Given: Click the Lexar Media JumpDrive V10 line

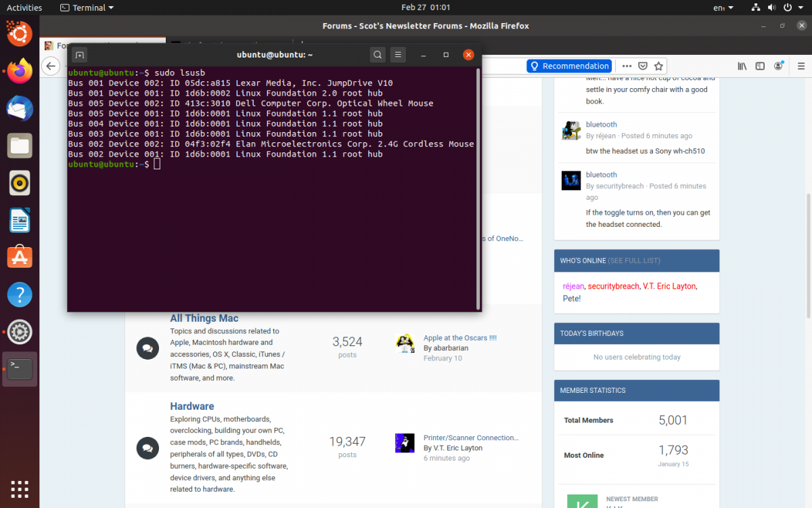Looking at the screenshot, I should (231, 83).
